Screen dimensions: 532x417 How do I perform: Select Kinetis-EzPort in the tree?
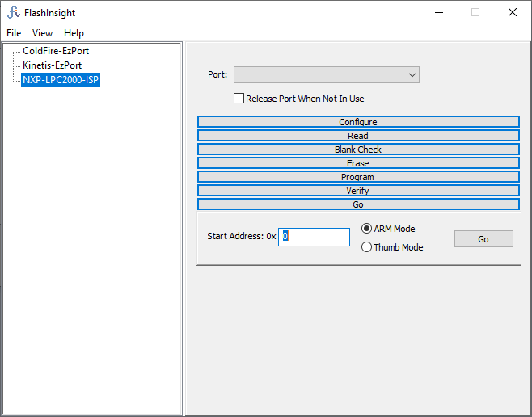click(52, 65)
